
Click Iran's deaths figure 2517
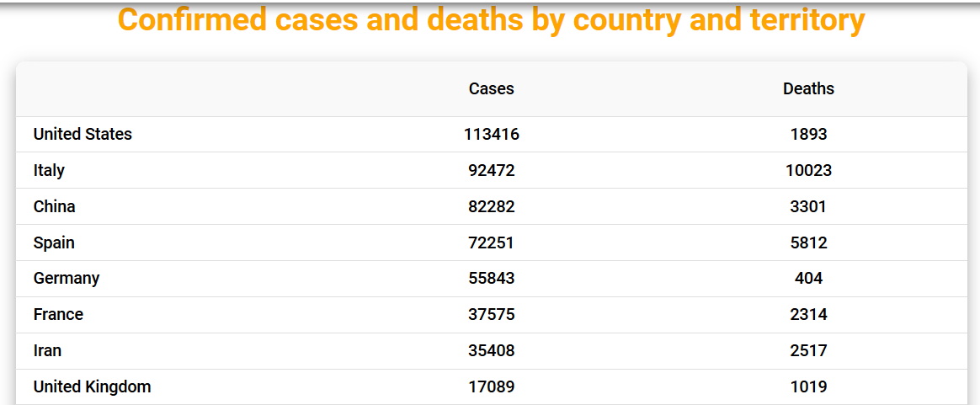coord(808,350)
